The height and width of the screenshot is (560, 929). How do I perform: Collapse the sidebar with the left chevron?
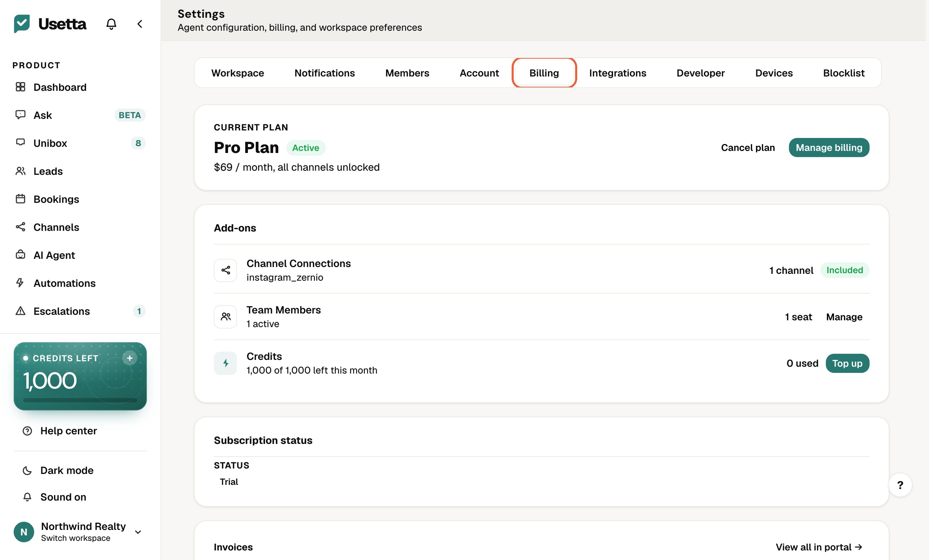coord(140,24)
